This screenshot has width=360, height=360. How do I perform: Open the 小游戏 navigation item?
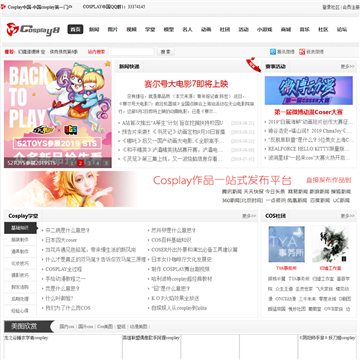(264, 29)
